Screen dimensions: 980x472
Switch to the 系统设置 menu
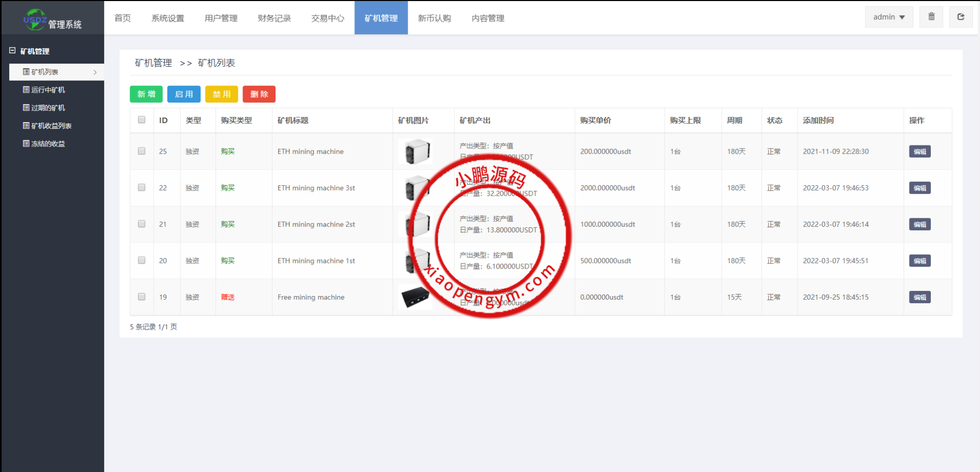click(167, 18)
